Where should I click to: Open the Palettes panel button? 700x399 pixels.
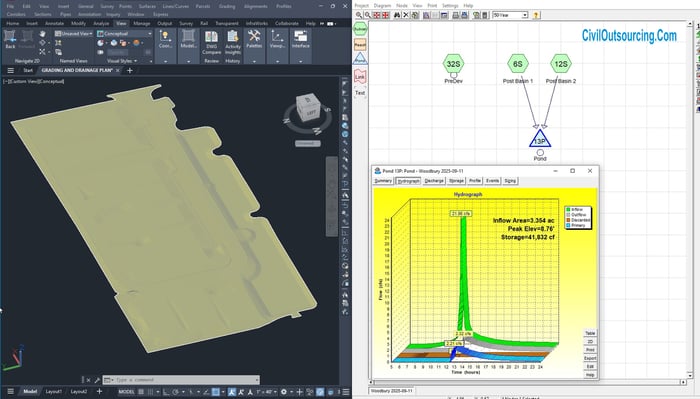coord(254,39)
